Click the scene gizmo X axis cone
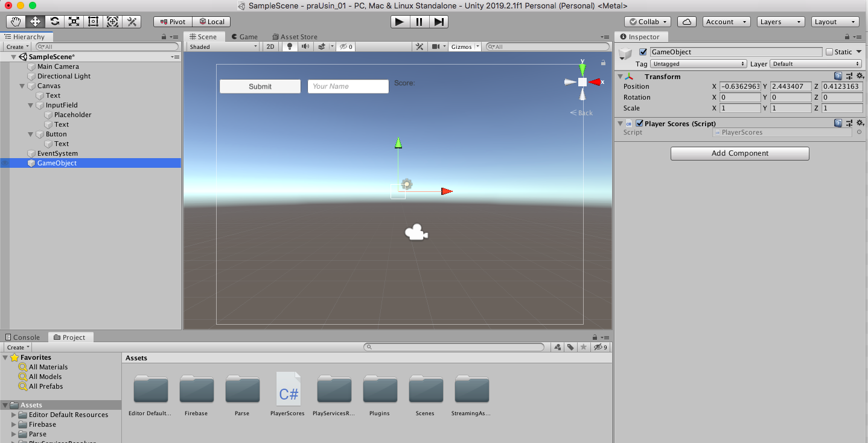Viewport: 868px width, 443px height. point(595,82)
